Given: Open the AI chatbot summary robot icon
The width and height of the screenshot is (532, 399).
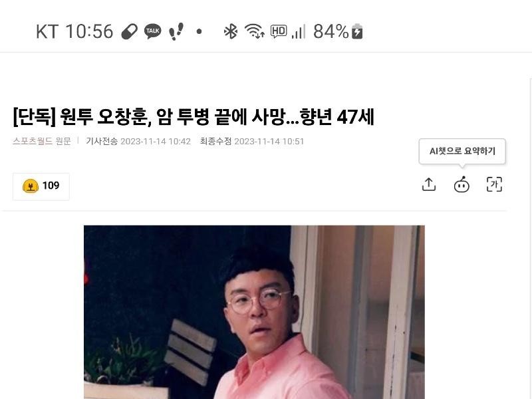Looking at the screenshot, I should tap(462, 185).
